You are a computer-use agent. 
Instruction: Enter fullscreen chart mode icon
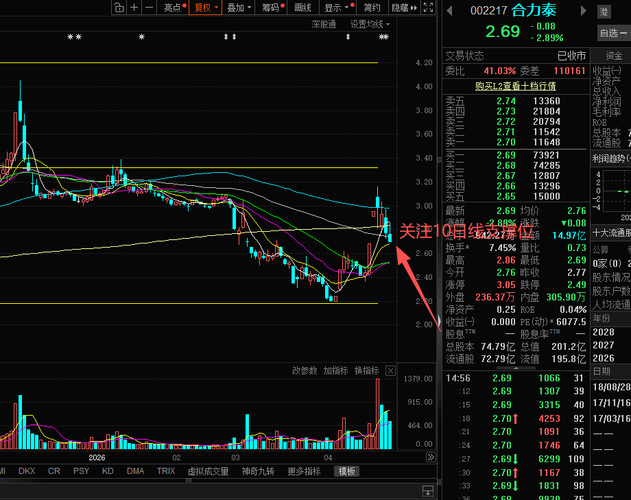[429, 7]
